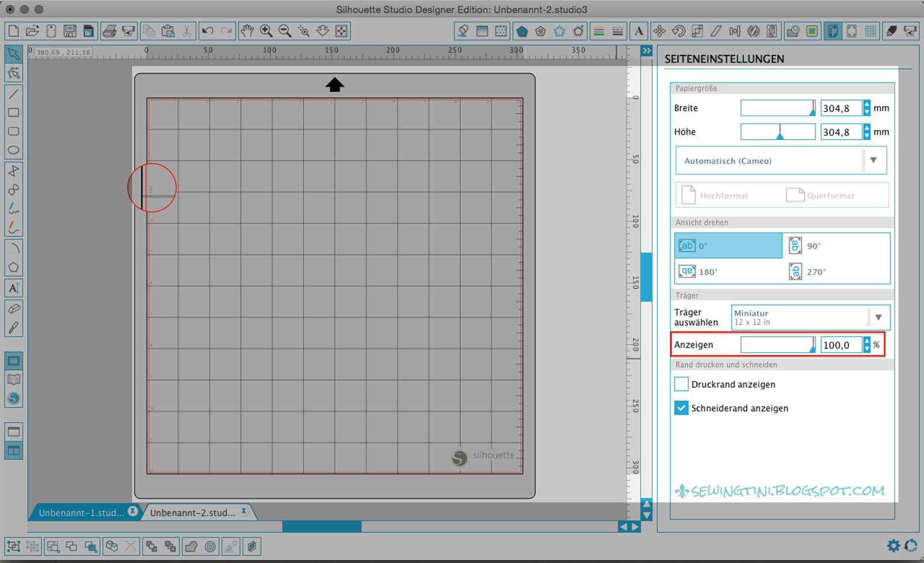The width and height of the screenshot is (924, 563).
Task: Click the vertical scrollbar thumb beside the canvas
Action: (x=647, y=277)
